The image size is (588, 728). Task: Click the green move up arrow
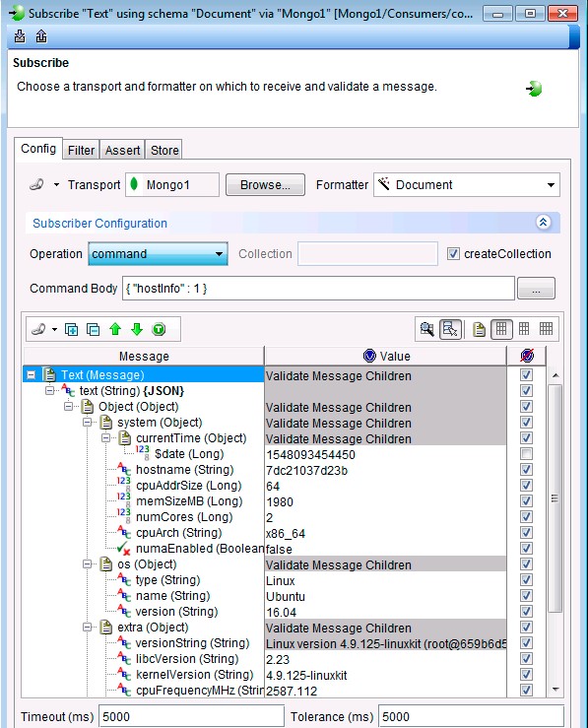(x=115, y=330)
